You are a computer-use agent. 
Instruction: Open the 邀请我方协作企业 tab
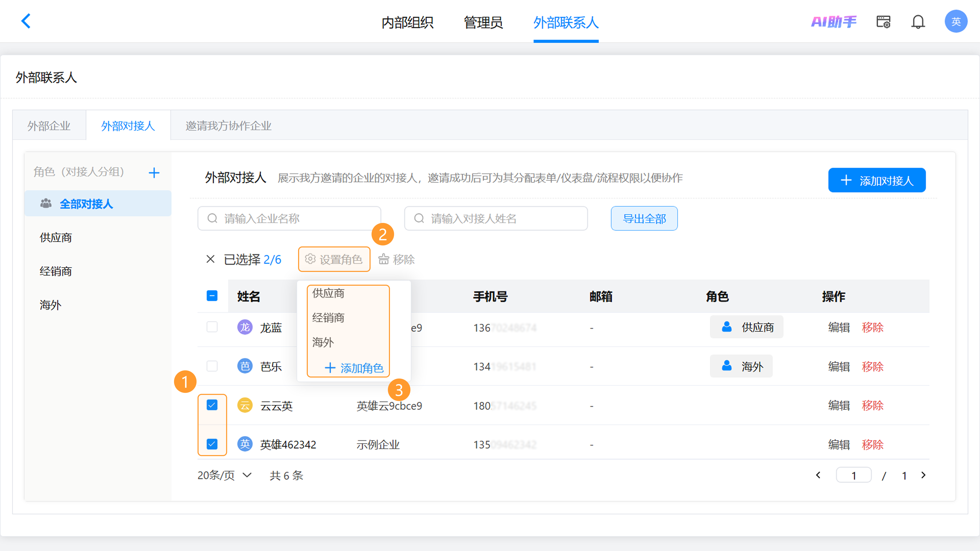pos(229,126)
